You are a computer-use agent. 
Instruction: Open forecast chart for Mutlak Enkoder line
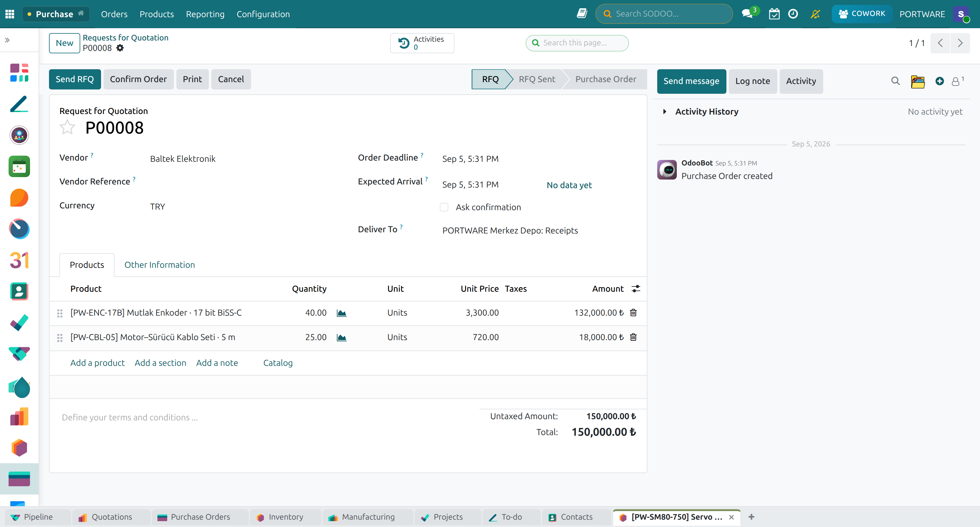341,313
